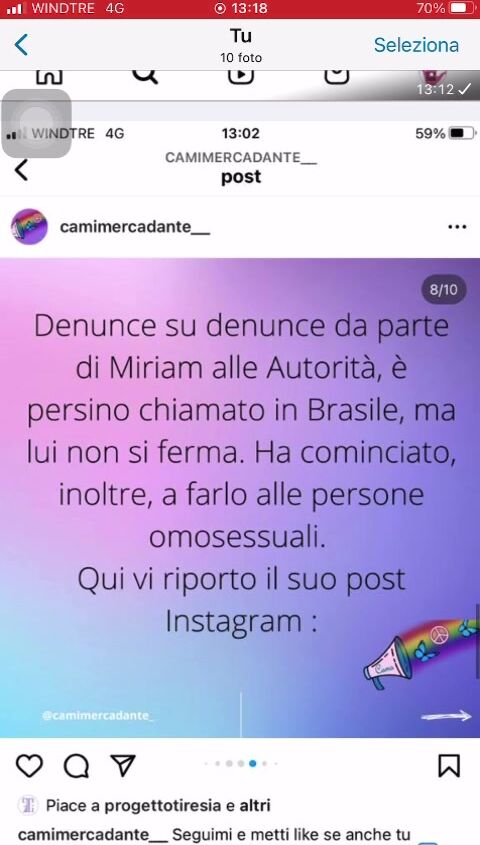Tap the caption username camimercadante__
Screen dimensions: 480x845
(x=93, y=834)
